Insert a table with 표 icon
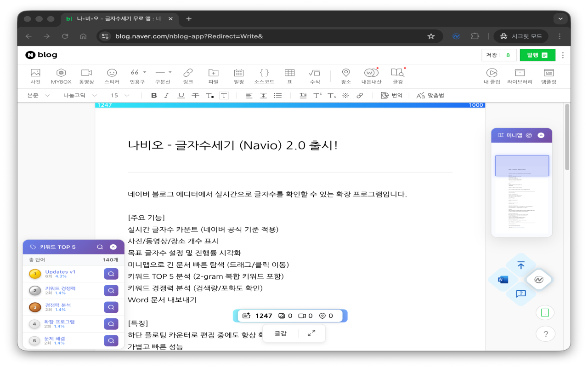The height and width of the screenshot is (368, 588). pos(289,76)
